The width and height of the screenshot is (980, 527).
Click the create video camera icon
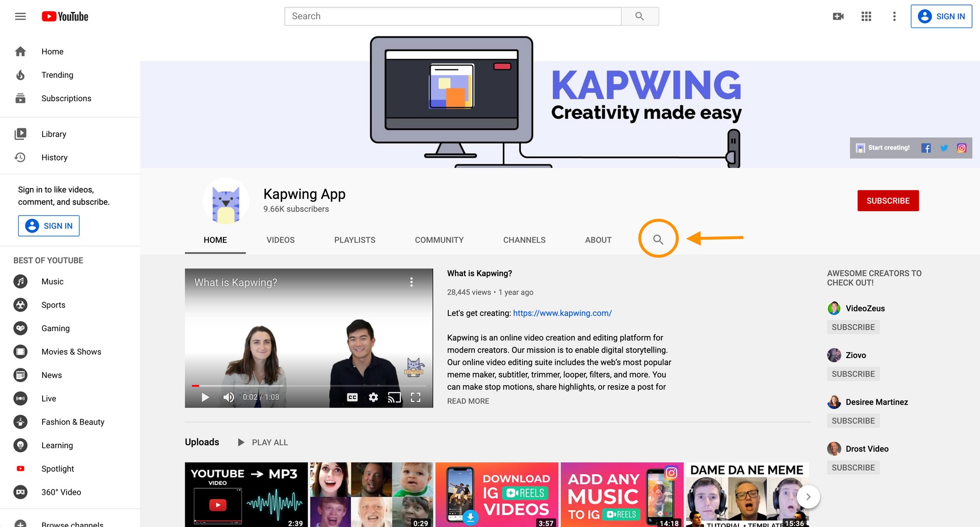(838, 17)
